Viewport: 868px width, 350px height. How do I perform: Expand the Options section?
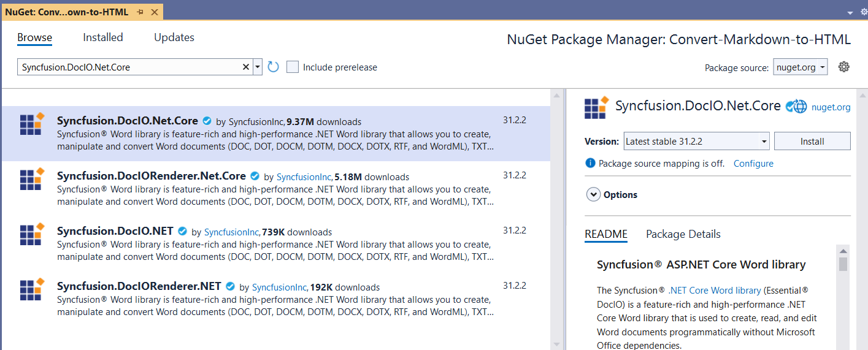click(593, 194)
